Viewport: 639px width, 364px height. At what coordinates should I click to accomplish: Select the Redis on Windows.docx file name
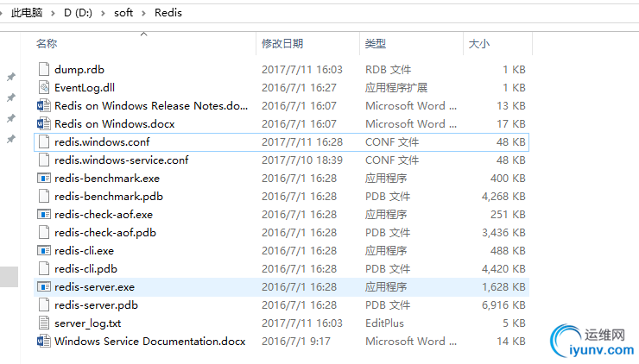pos(115,123)
